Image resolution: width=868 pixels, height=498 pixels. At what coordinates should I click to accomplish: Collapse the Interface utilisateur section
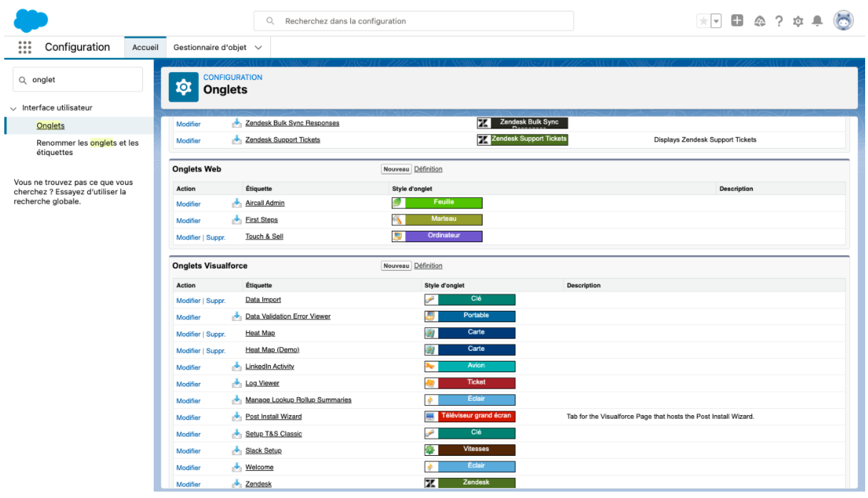point(14,109)
